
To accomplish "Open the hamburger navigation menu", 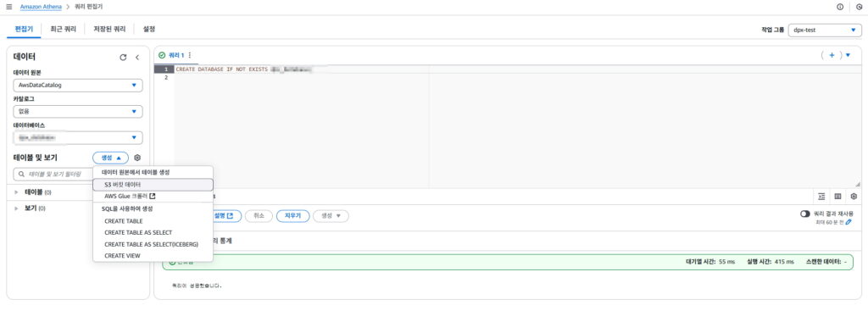I will coord(8,7).
